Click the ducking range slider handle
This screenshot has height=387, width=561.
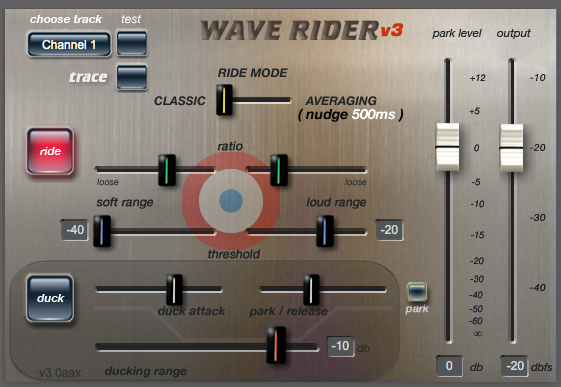tap(276, 345)
